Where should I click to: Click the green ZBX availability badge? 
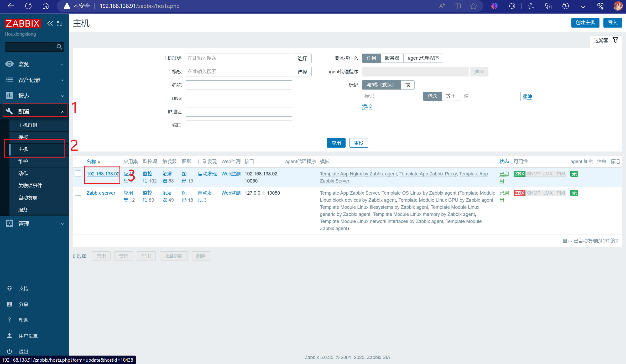tap(519, 174)
